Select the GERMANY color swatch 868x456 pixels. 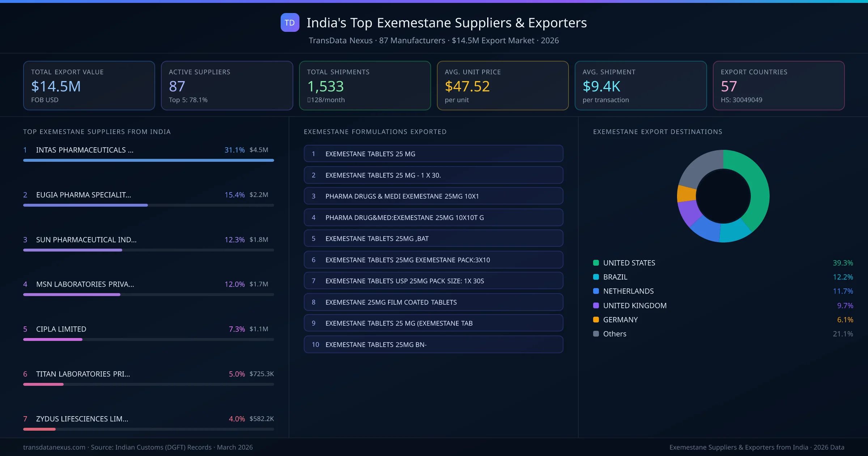click(595, 320)
